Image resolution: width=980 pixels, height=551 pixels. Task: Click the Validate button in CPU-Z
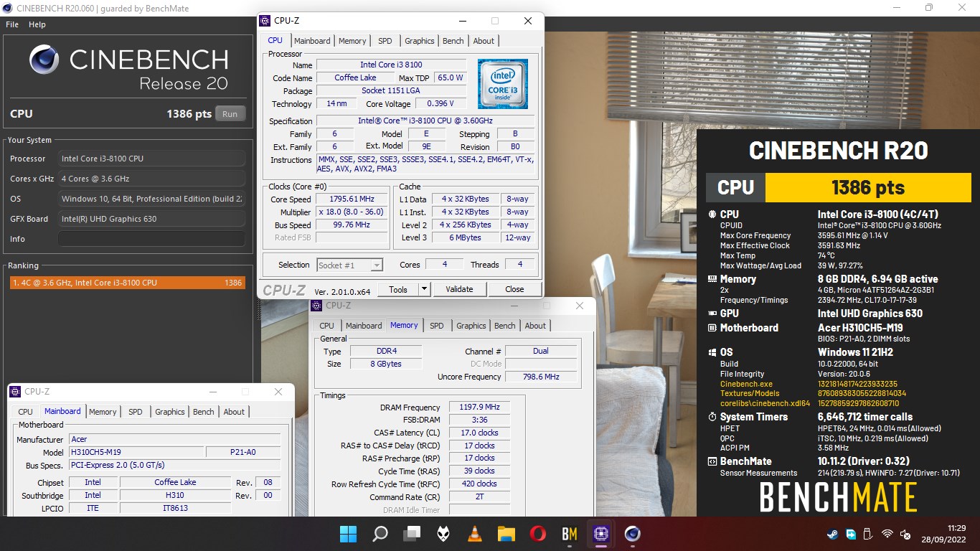[x=459, y=289]
